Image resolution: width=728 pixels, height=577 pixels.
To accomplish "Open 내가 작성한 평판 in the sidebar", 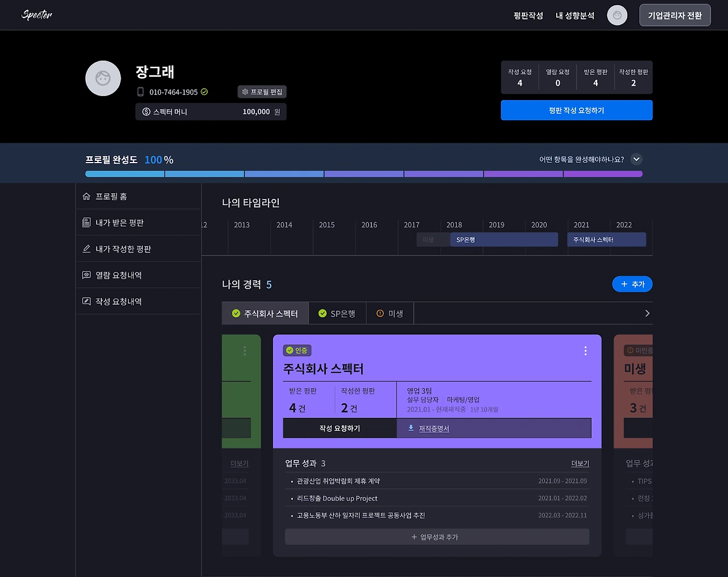I will pyautogui.click(x=138, y=249).
